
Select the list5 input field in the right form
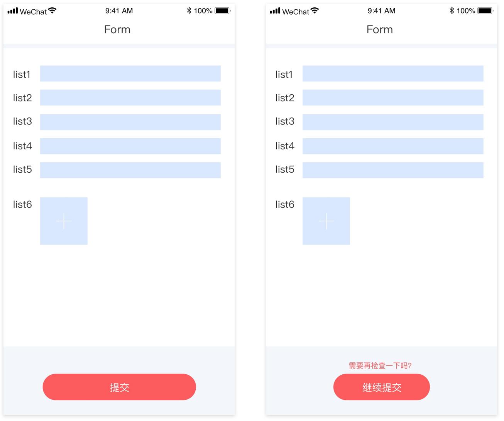click(392, 170)
